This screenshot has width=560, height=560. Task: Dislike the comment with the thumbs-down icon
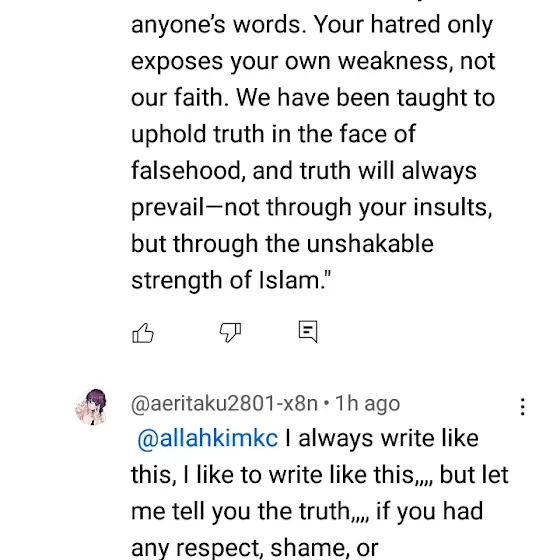[230, 332]
